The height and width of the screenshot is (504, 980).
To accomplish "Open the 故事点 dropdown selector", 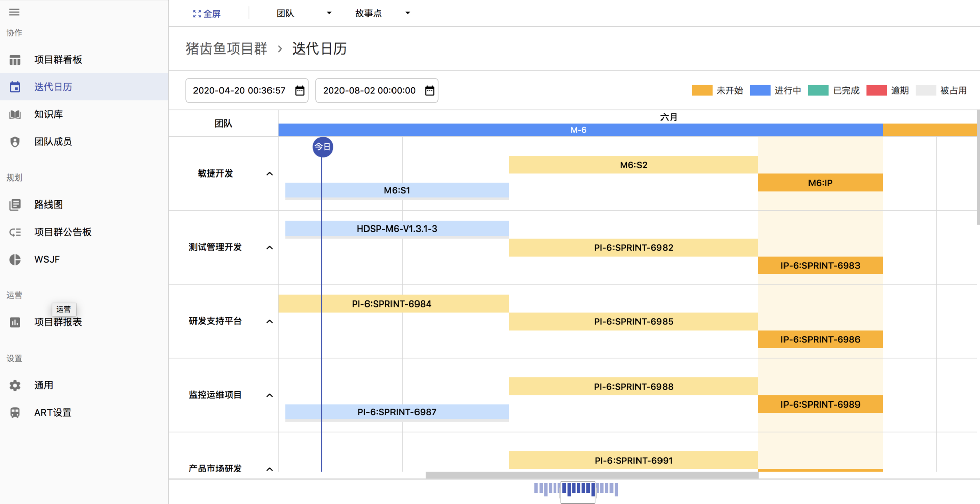I will (383, 13).
